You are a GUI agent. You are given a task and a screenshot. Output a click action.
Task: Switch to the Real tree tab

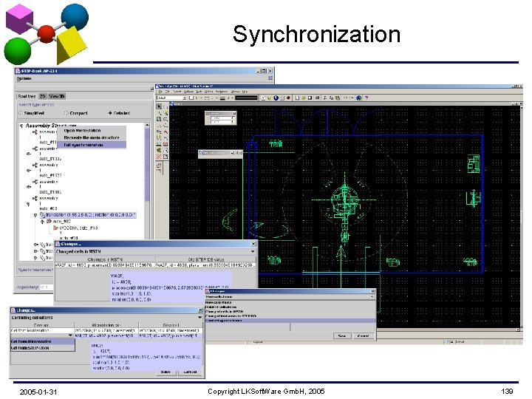27,96
